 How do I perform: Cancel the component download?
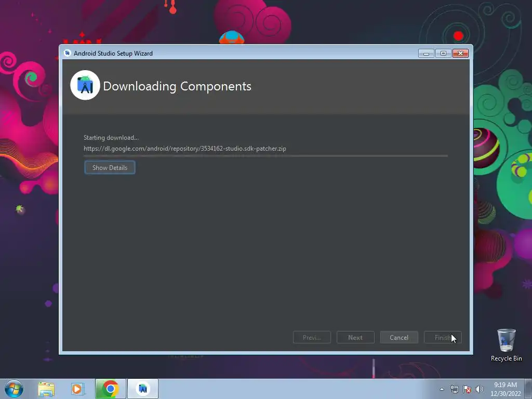[x=399, y=338]
